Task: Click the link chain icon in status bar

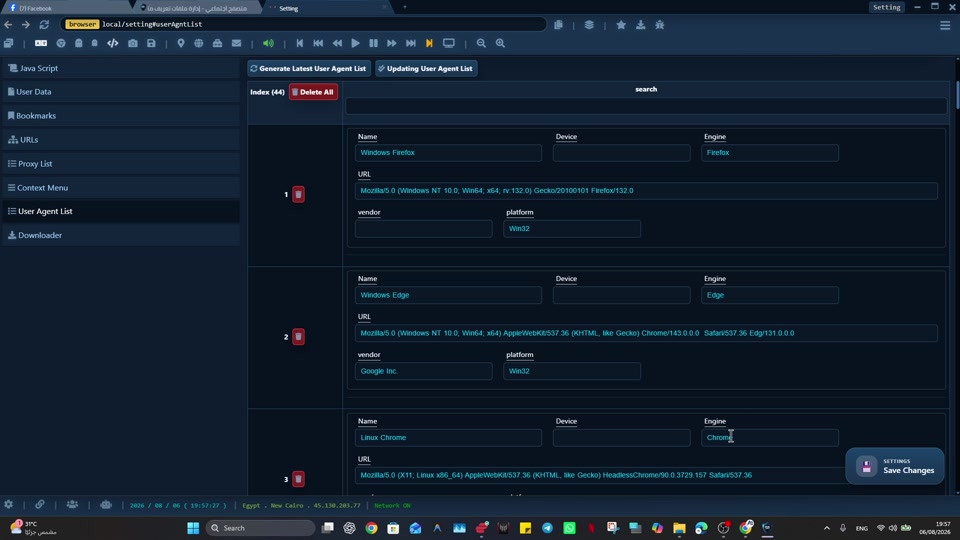Action: coord(40,504)
